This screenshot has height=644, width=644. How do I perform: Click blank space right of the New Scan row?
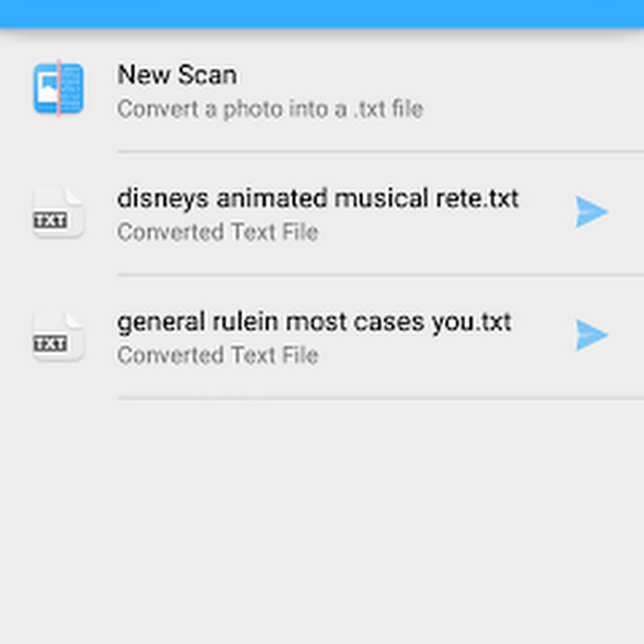(x=534, y=90)
